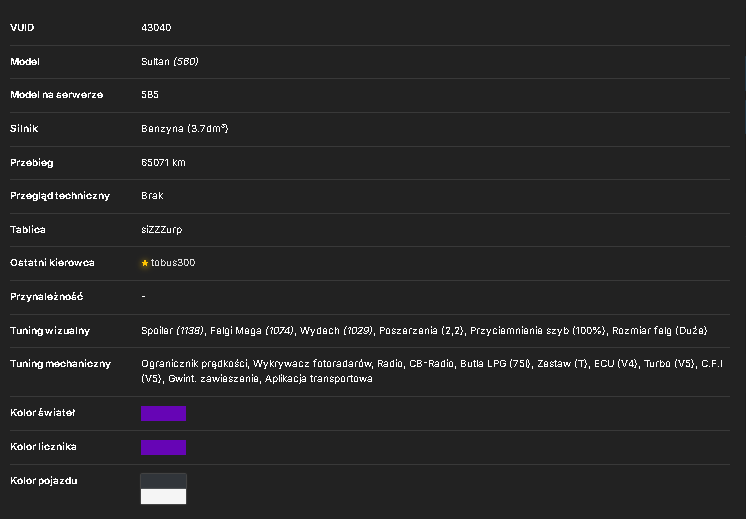
Task: Click the Tablica row label
Action: tap(28, 229)
